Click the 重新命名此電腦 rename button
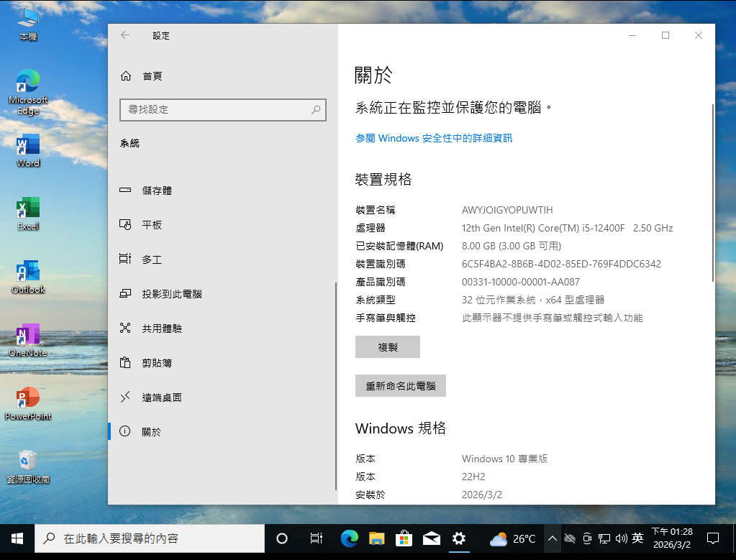Viewport: 736px width, 560px height. coord(401,386)
